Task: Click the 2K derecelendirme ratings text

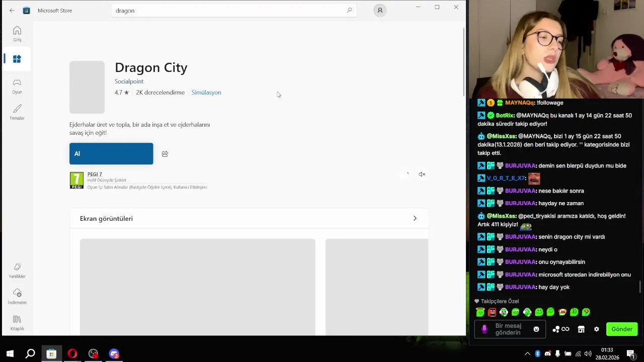Action: 160,93
